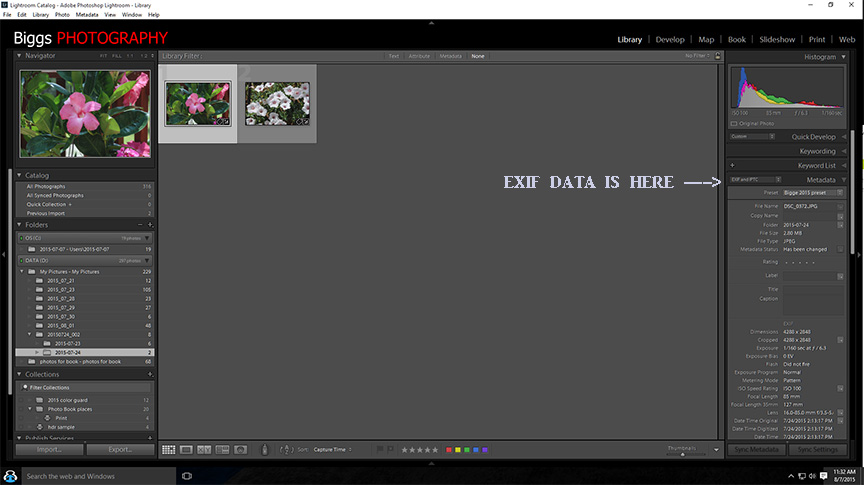
Task: Switch to the Map module
Action: click(x=706, y=40)
